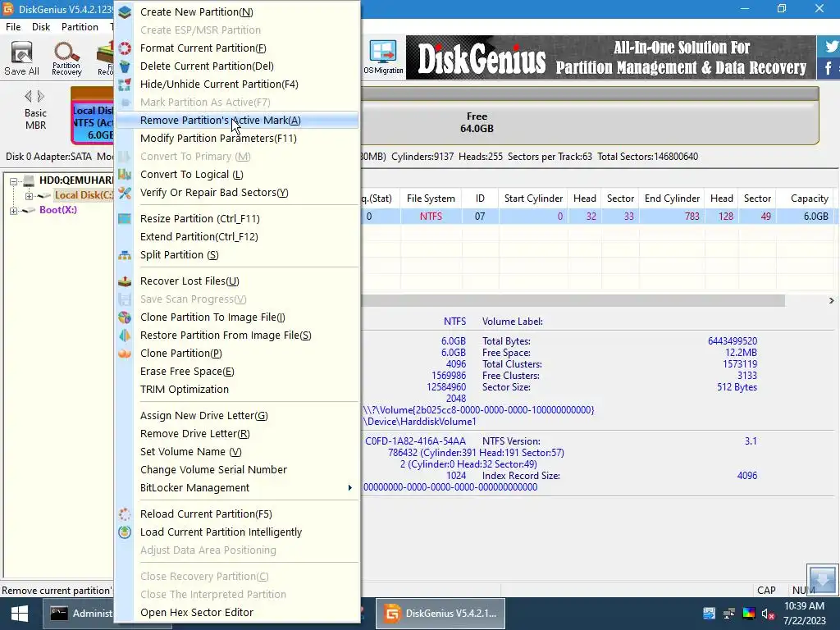The height and width of the screenshot is (630, 840).
Task: Click the Reload Current Partition icon
Action: (x=125, y=514)
